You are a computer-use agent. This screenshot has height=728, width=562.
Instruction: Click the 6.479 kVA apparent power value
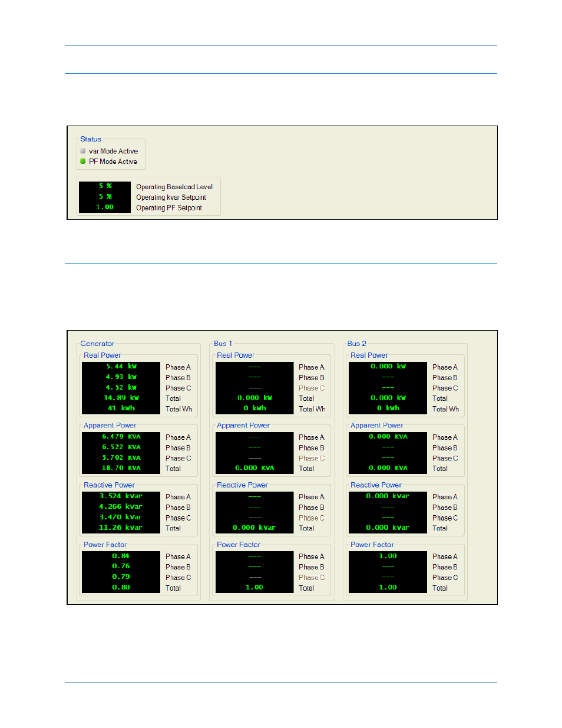coord(121,437)
